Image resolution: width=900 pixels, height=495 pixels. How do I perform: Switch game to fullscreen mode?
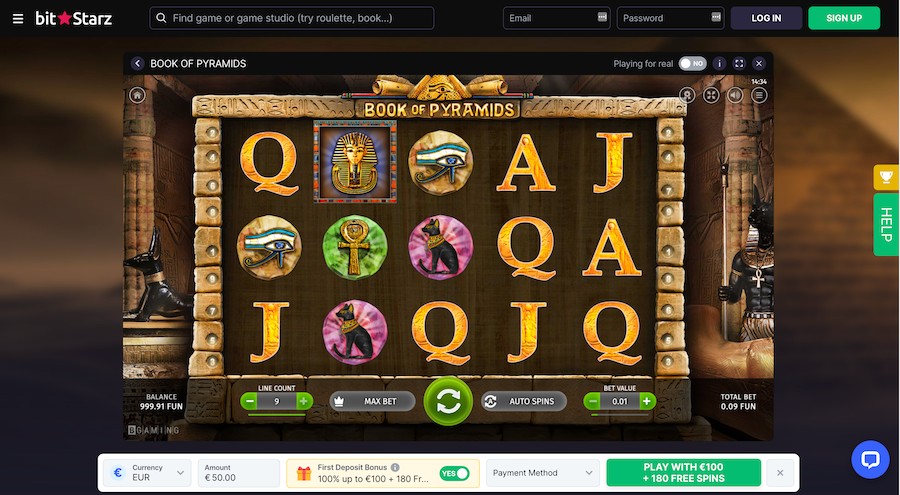coord(739,64)
